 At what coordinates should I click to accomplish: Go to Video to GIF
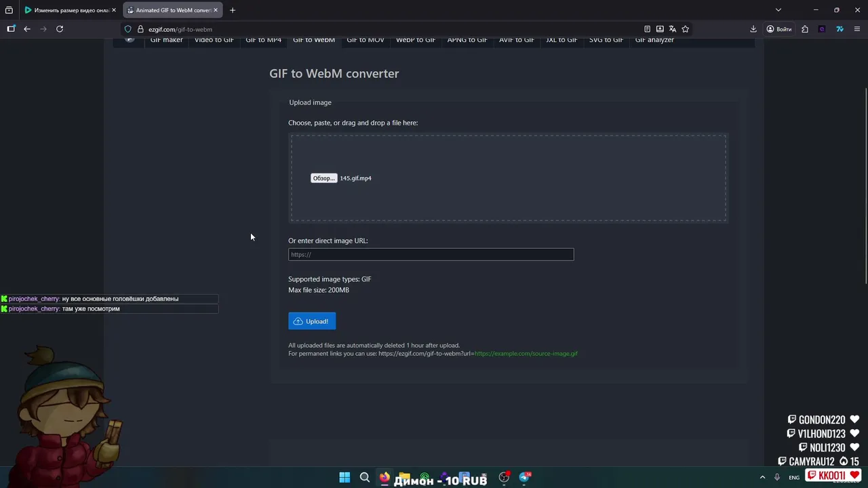pos(214,41)
